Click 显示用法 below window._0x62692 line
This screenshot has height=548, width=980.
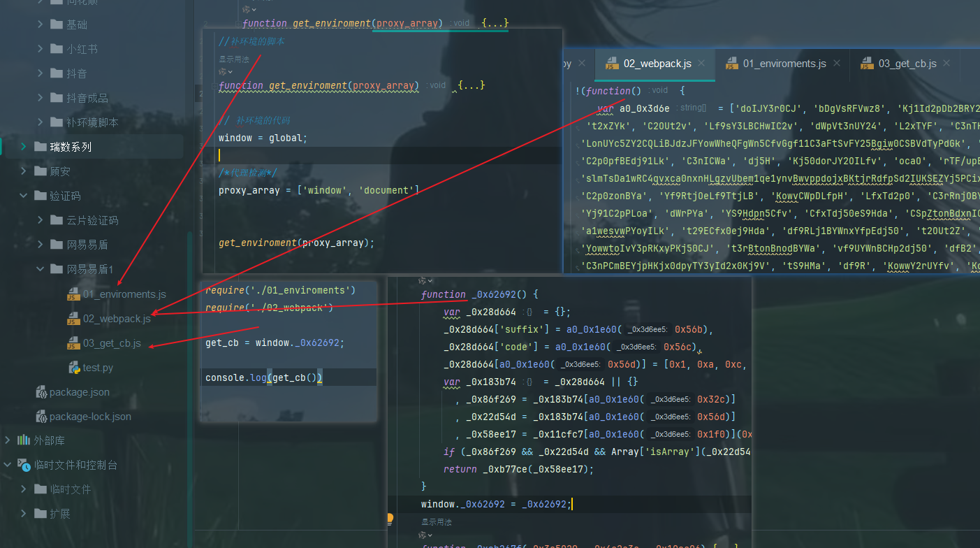[x=437, y=521]
